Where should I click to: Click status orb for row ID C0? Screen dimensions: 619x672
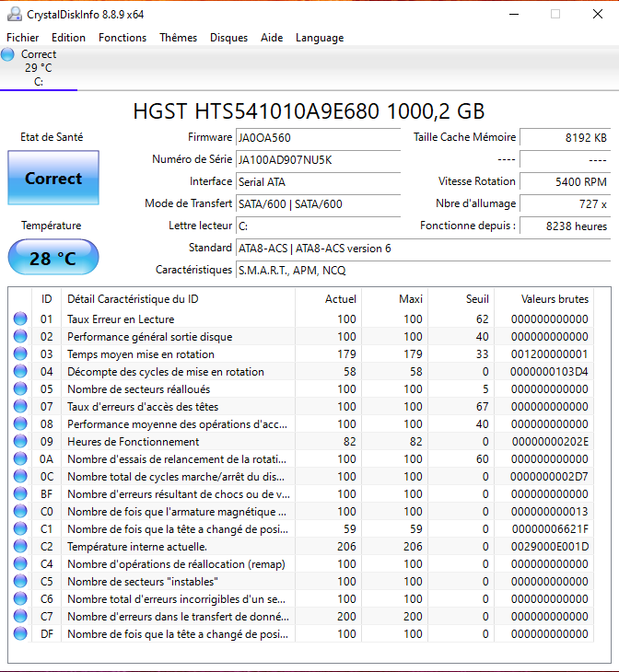coord(20,511)
